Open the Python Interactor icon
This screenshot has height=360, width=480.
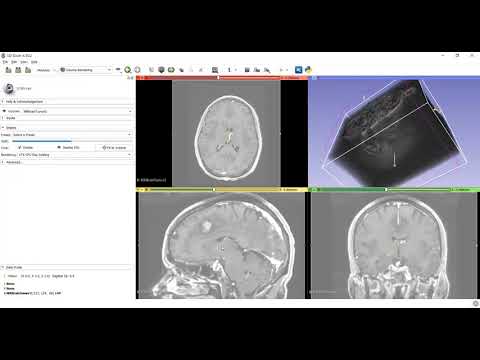(308, 70)
